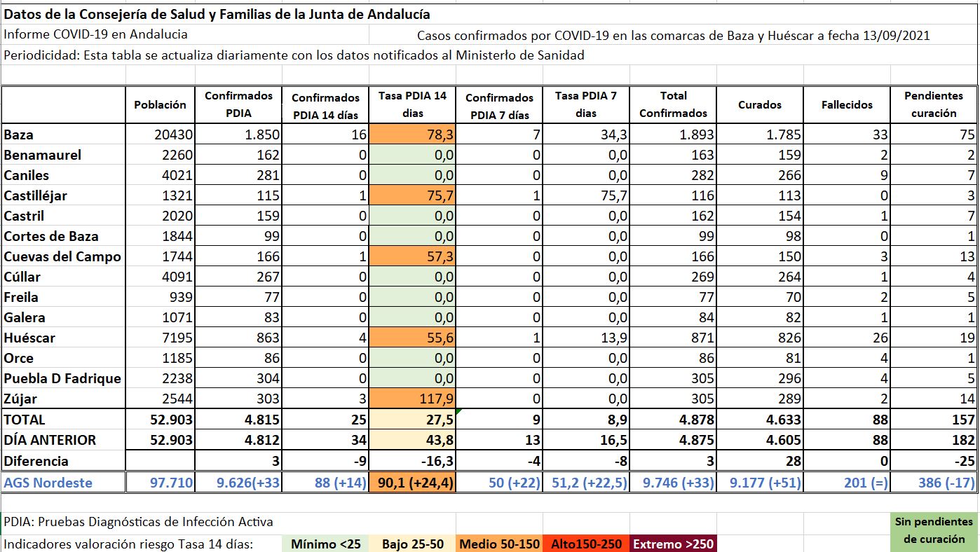Click the 'PDIA: Pruebas Diagnósticas' note cell

click(x=140, y=522)
